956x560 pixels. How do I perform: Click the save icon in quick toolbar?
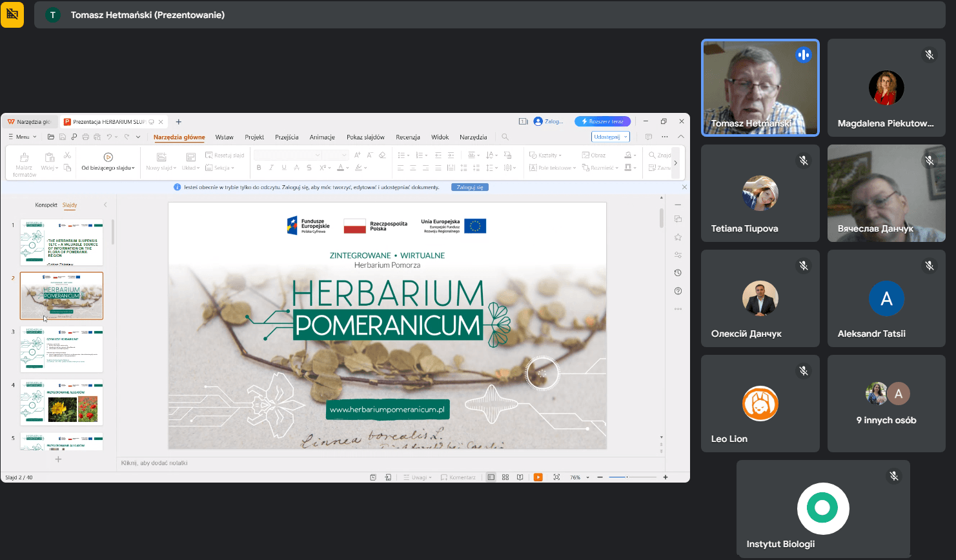tap(63, 137)
